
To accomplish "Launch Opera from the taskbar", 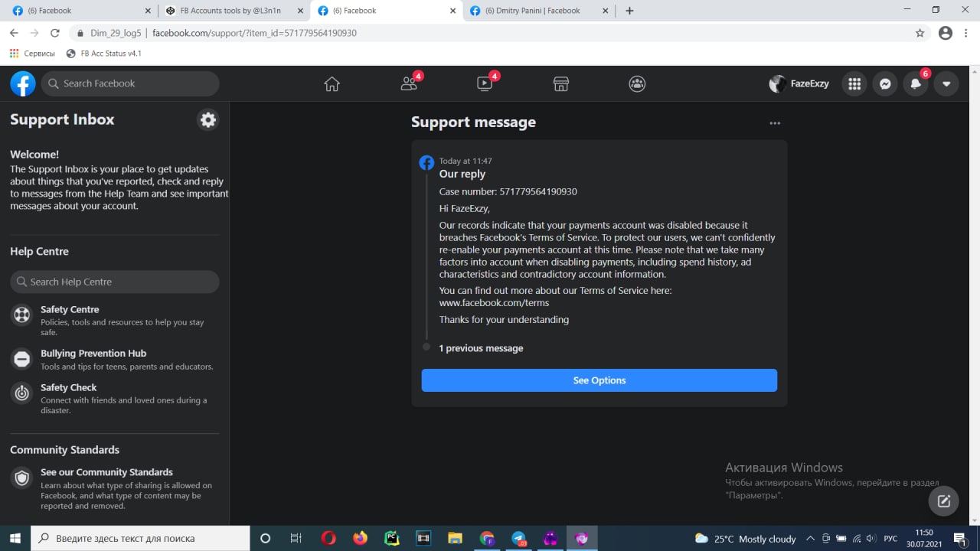I will pos(328,538).
